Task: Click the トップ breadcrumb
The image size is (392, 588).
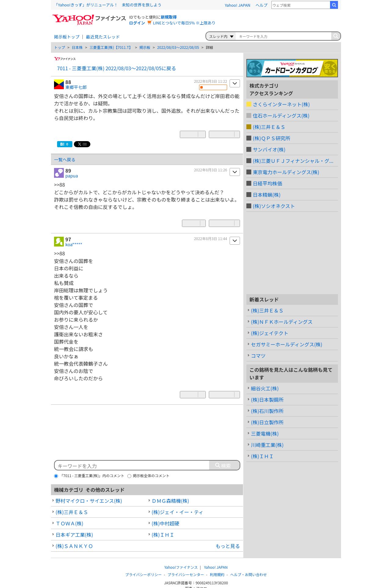Action: point(60,48)
